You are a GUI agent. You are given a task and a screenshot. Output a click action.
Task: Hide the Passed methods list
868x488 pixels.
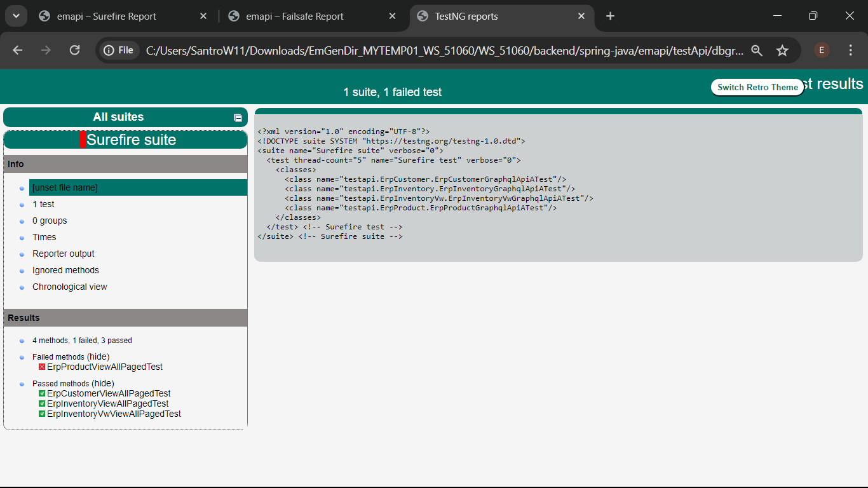tap(103, 383)
